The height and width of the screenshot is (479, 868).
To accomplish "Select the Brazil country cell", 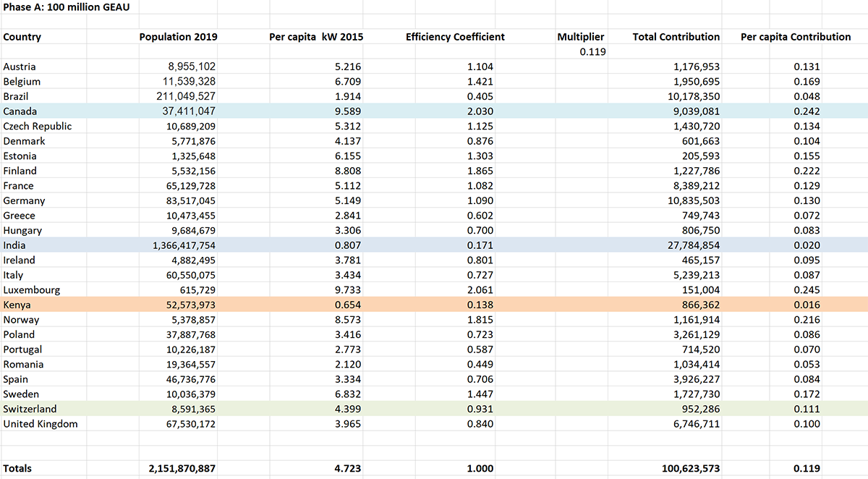I will tap(17, 96).
